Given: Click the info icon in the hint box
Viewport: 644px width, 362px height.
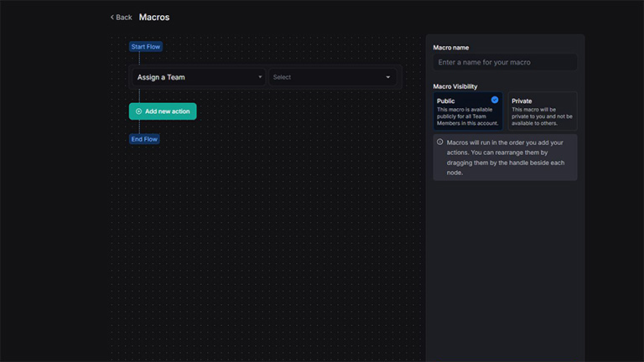Looking at the screenshot, I should [x=440, y=142].
